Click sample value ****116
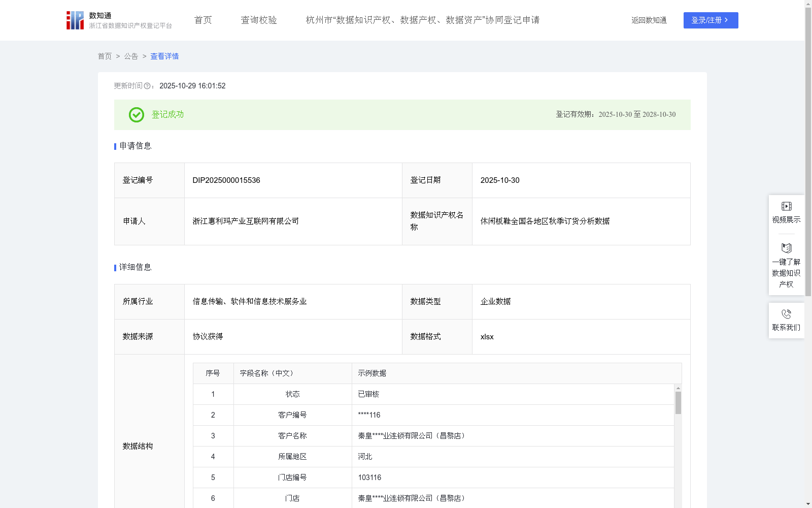 click(369, 415)
